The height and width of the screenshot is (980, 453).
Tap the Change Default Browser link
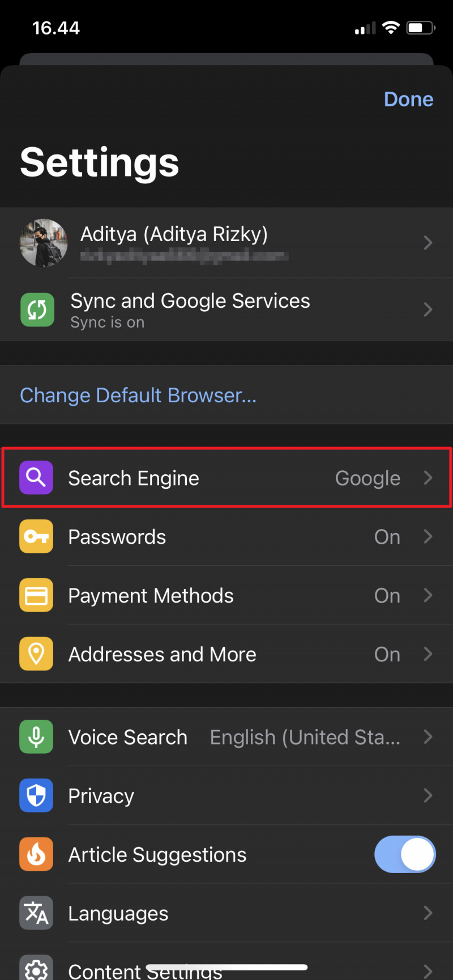click(x=138, y=395)
